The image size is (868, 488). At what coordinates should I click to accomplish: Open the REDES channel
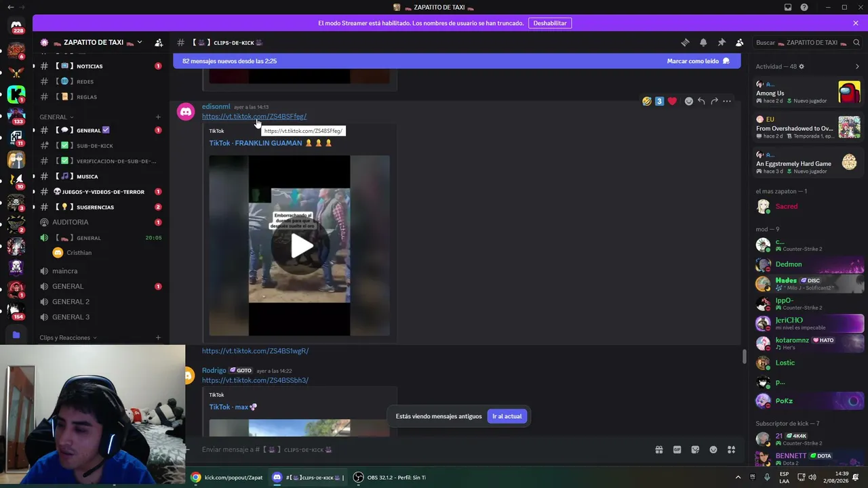100,81
